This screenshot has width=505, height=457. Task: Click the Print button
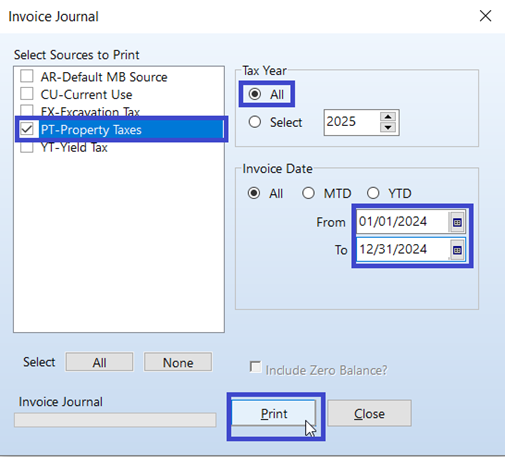pyautogui.click(x=274, y=413)
